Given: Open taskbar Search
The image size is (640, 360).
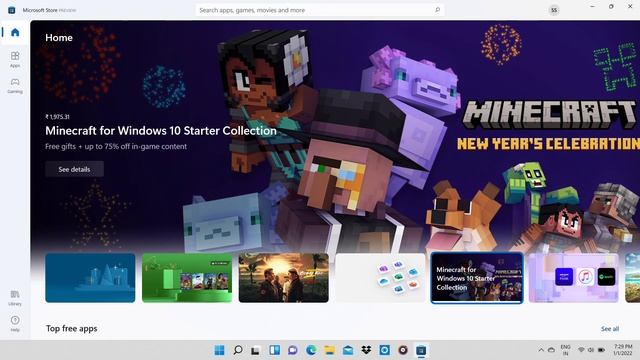Looking at the screenshot, I should pos(238,350).
